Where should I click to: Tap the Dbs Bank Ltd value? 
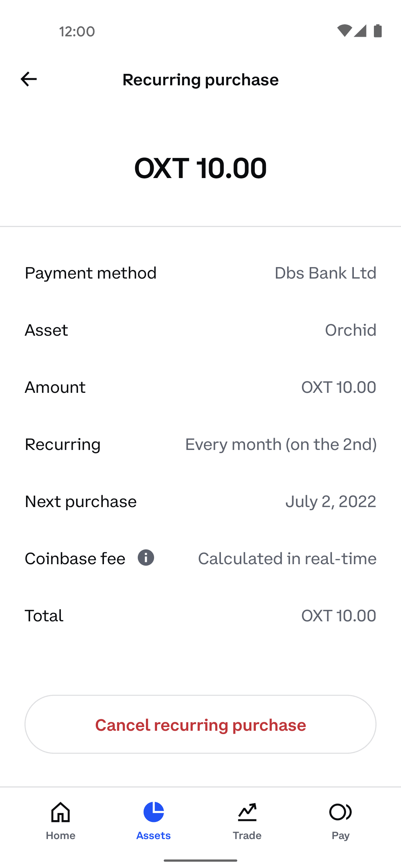click(325, 273)
